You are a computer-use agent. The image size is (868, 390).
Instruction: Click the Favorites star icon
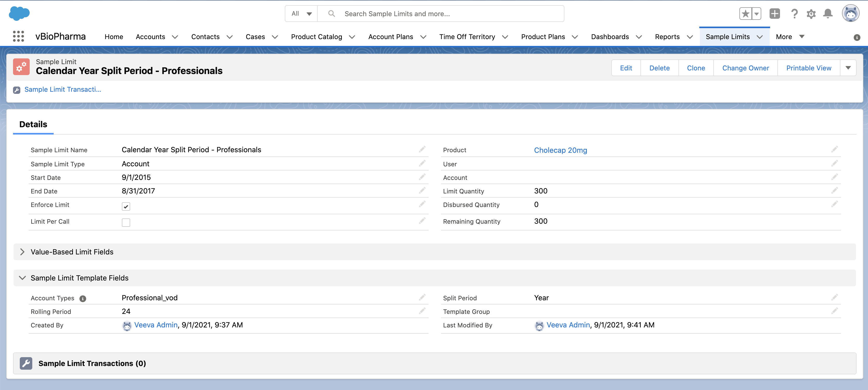pos(745,14)
